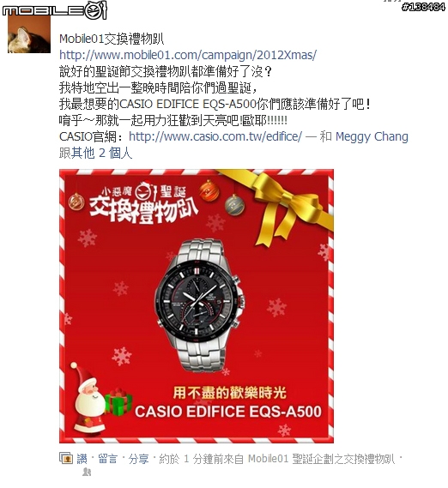Open the mobile01.com campaign 2012Xmas link
Viewport: 448px width, 488px height.
(x=188, y=56)
